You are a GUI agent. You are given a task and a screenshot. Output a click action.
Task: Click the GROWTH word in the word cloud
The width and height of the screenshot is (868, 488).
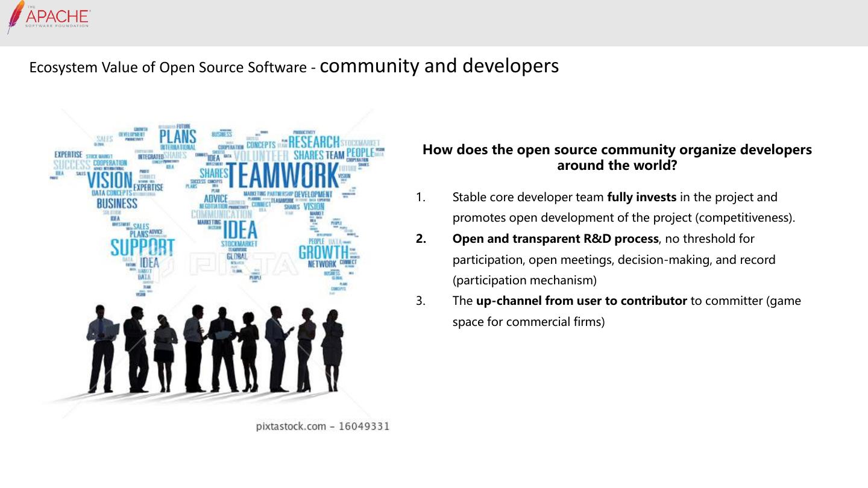pos(324,252)
